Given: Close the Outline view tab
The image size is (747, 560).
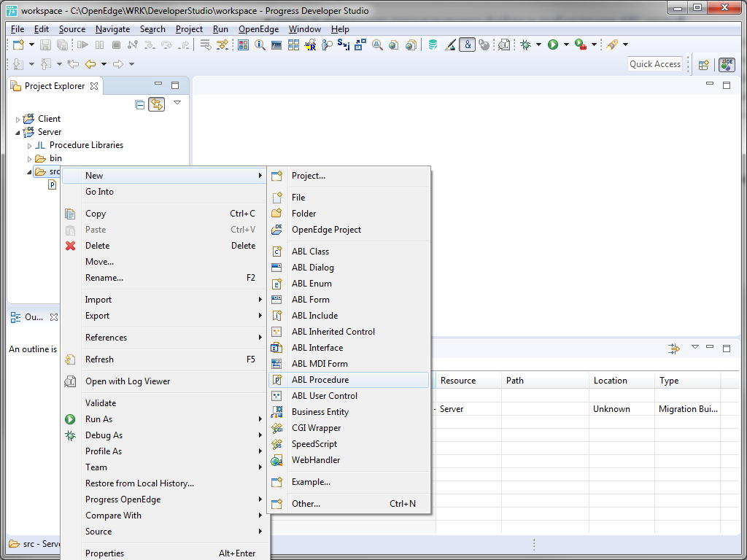Looking at the screenshot, I should tap(54, 317).
